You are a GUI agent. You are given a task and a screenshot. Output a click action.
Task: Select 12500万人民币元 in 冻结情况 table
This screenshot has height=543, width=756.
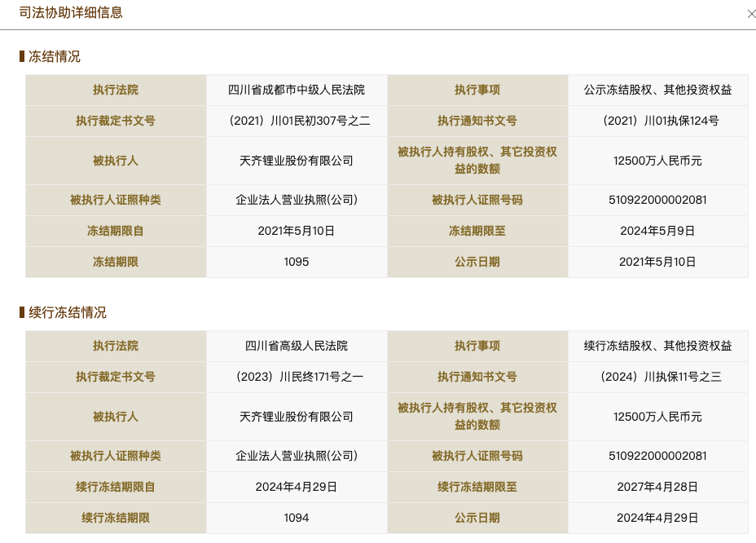(657, 161)
